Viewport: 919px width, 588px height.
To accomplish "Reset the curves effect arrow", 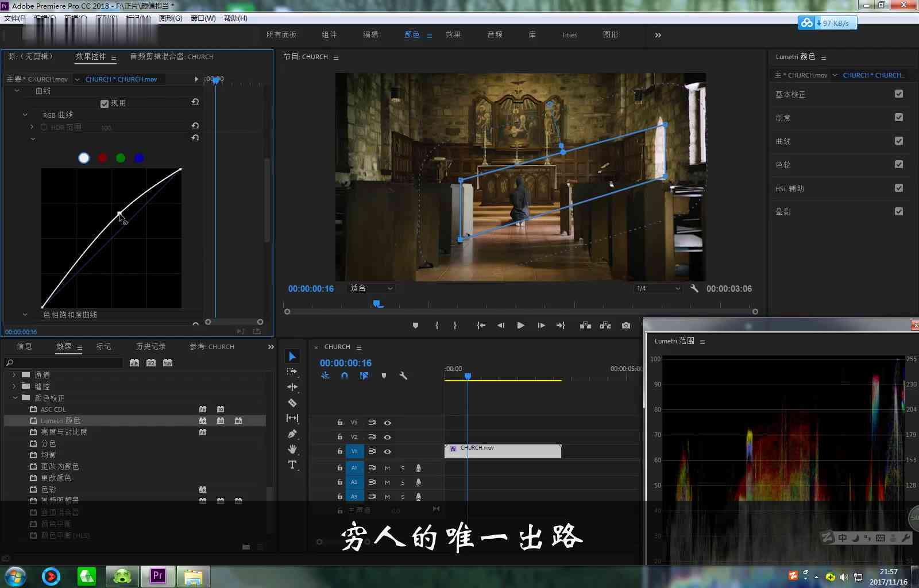I will coord(195,102).
